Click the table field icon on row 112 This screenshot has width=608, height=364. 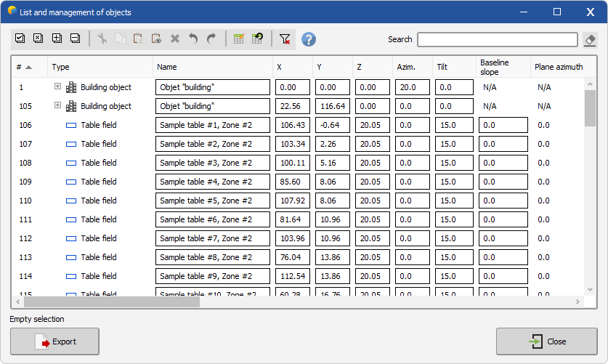71,238
